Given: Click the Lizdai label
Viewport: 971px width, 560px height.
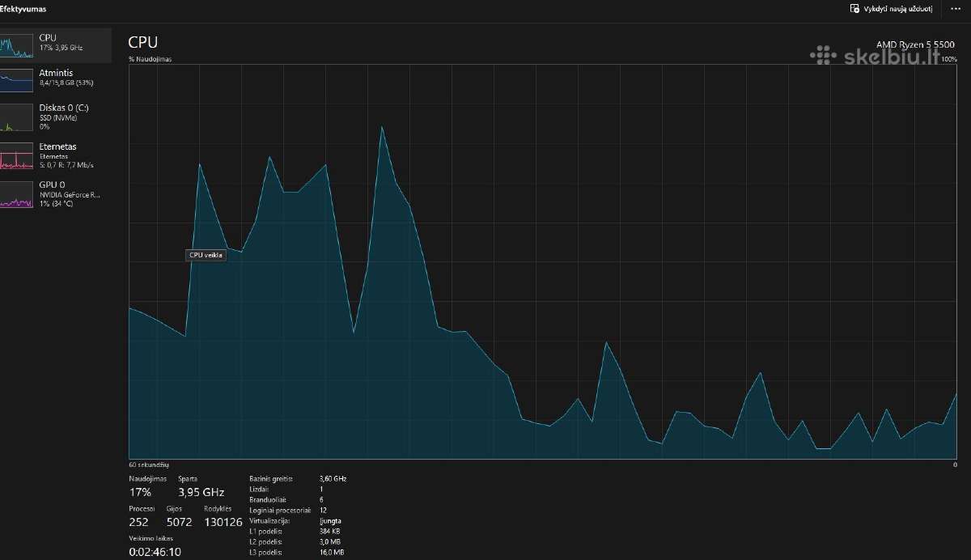Looking at the screenshot, I should click(260, 490).
